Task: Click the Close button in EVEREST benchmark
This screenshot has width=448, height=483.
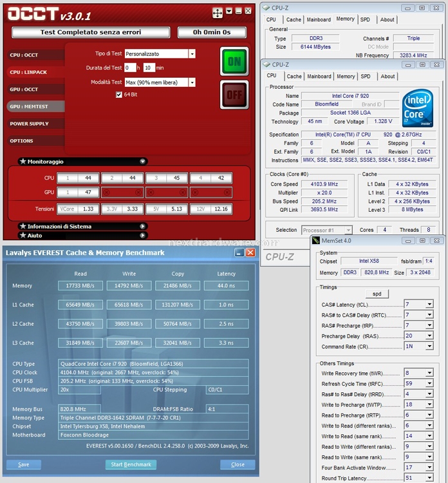Action: pos(238,464)
